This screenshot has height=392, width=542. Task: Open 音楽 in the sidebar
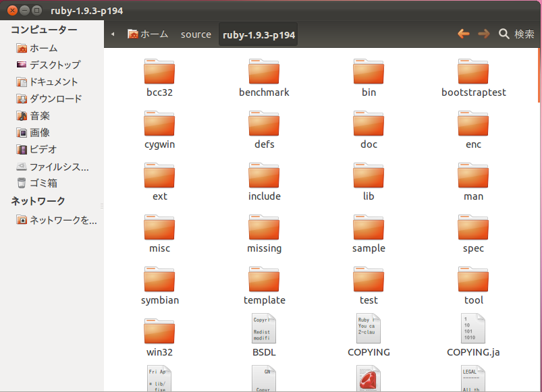33,115
